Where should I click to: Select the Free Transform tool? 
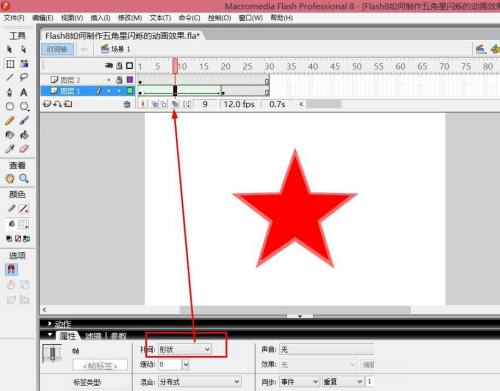[10, 64]
